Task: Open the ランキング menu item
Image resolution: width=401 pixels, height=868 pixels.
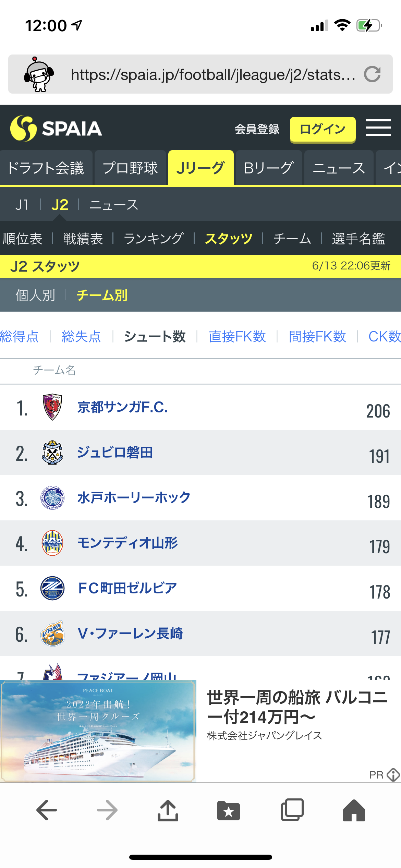Action: click(x=154, y=239)
